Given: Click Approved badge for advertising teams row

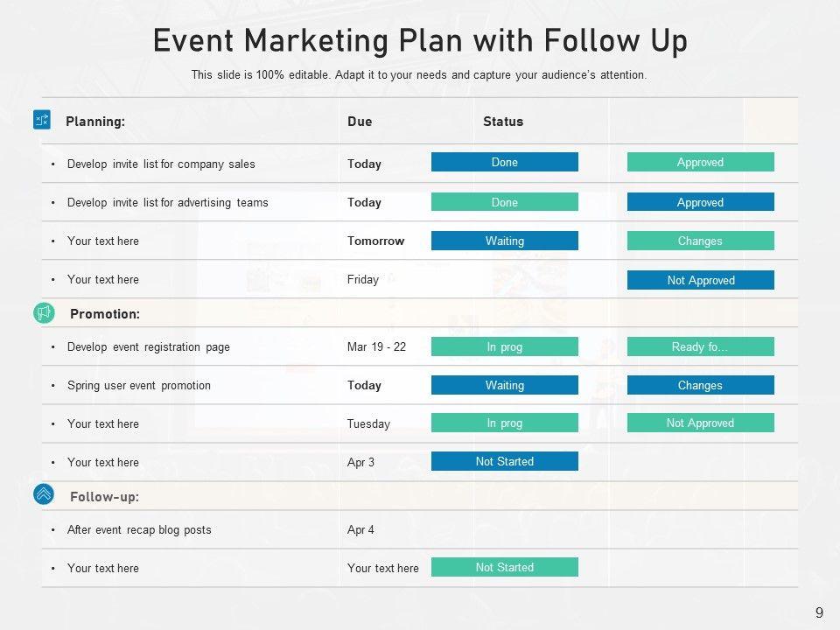Looking at the screenshot, I should point(700,202).
